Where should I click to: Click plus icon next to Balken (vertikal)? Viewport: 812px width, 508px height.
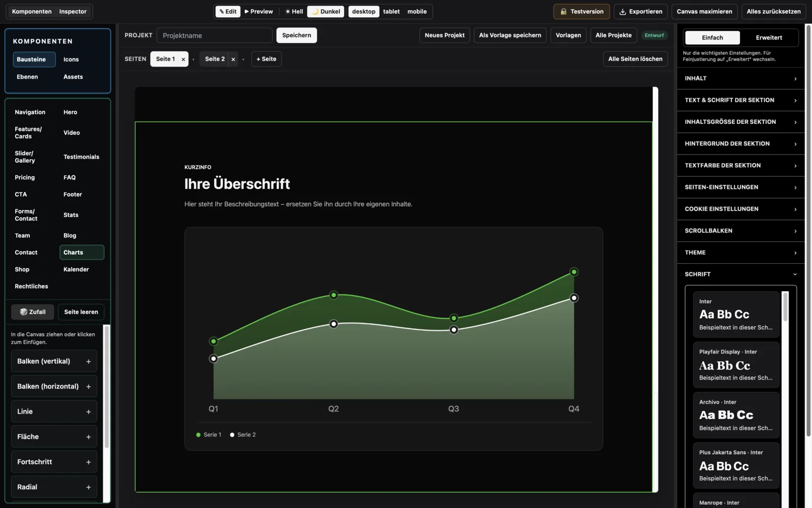click(x=88, y=362)
